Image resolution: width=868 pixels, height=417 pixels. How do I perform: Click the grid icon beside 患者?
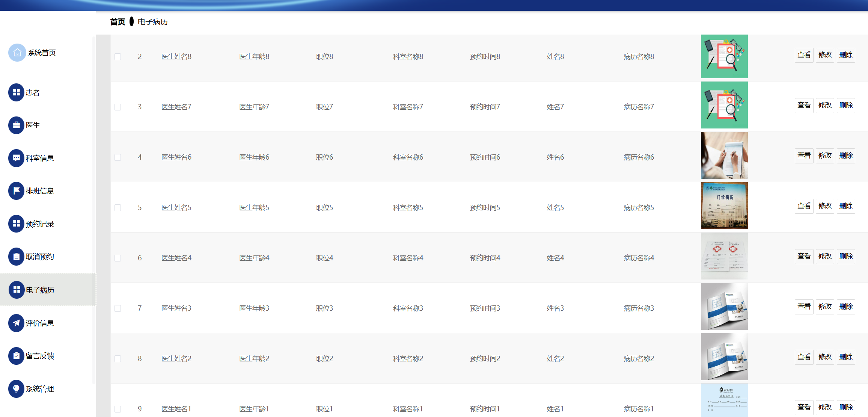click(16, 92)
